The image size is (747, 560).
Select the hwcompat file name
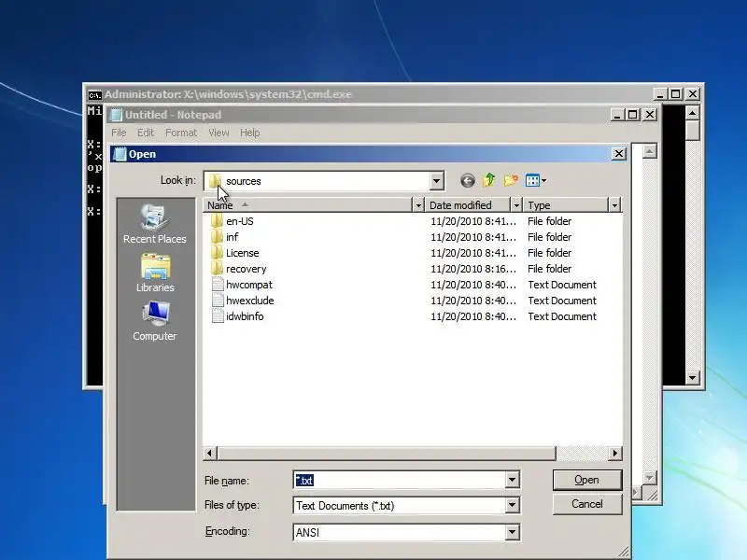pos(249,285)
